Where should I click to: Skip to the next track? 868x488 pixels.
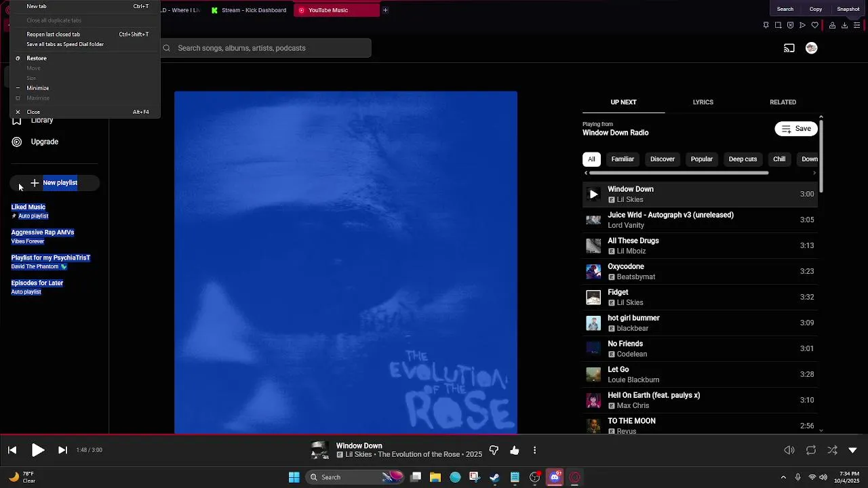pyautogui.click(x=62, y=450)
